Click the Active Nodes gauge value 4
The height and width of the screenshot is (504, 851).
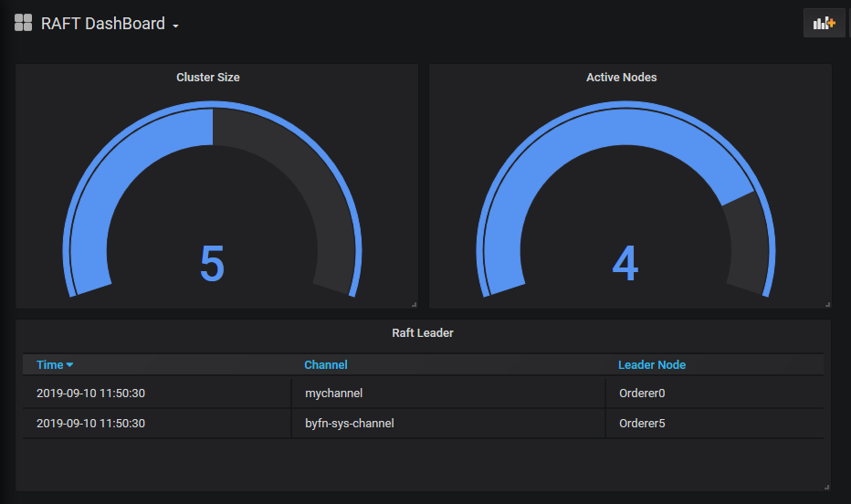(x=625, y=264)
